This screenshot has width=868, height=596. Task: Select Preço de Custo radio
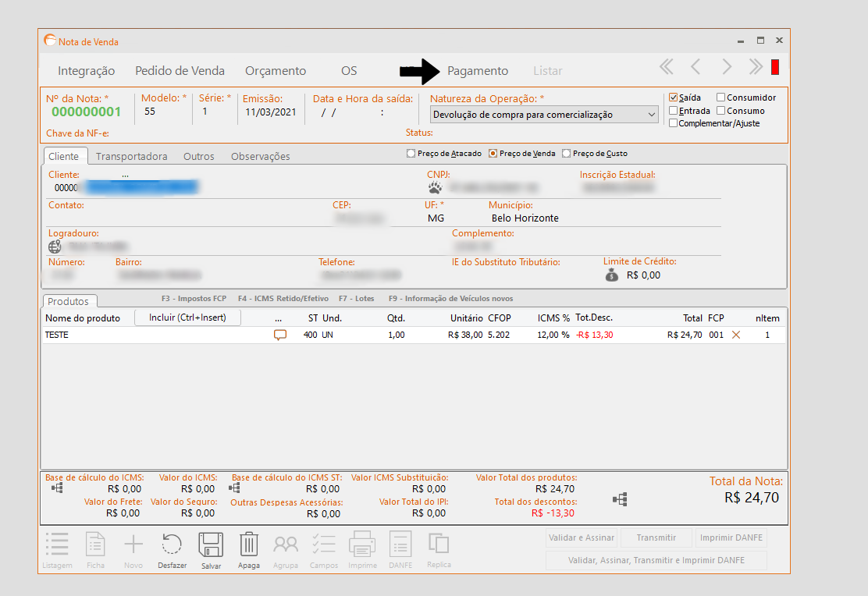[566, 153]
